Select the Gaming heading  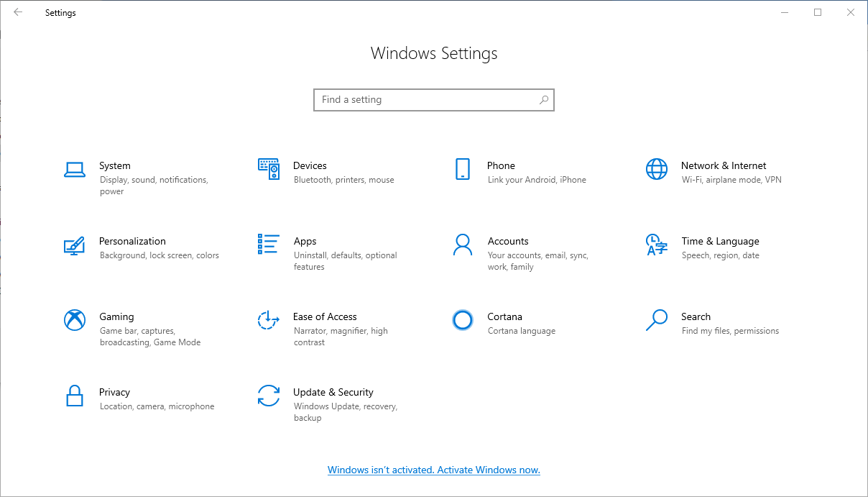click(116, 316)
